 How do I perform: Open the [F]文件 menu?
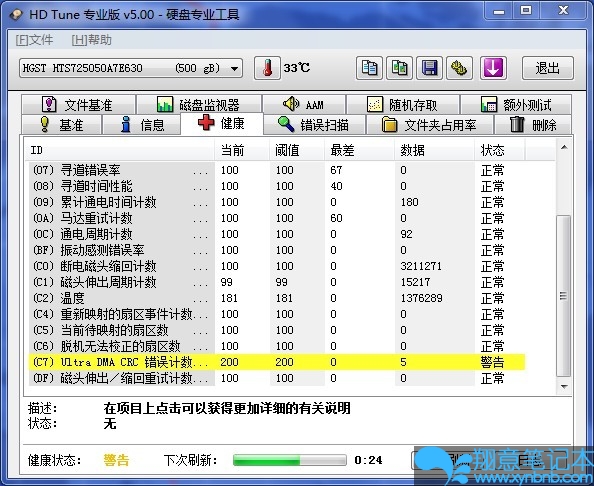click(34, 40)
